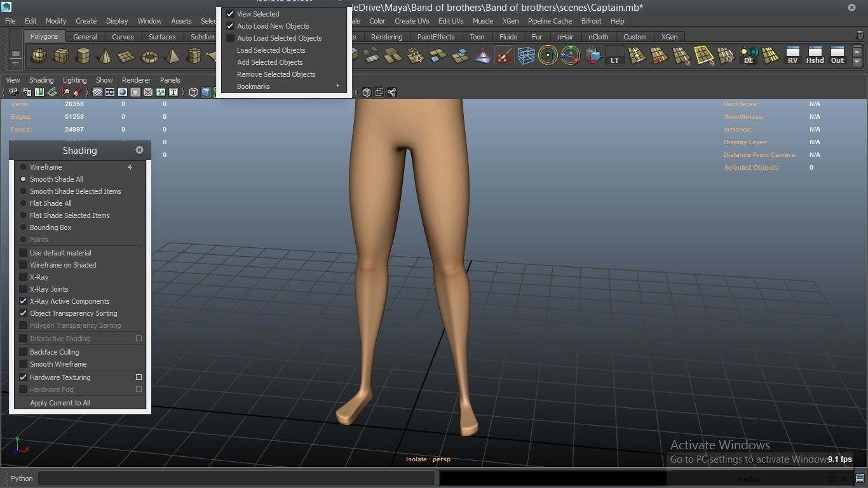Create a polygon cone from the shelf

tap(105, 56)
